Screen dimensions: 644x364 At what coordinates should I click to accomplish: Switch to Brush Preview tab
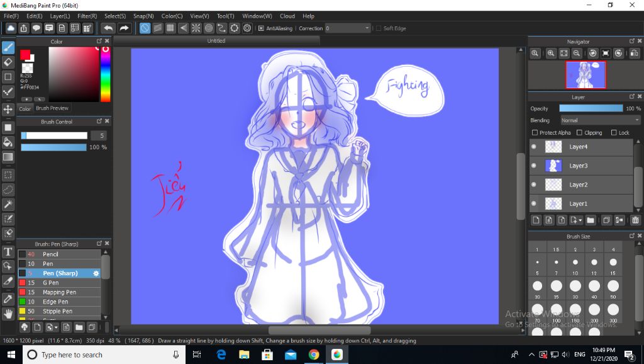tap(52, 108)
